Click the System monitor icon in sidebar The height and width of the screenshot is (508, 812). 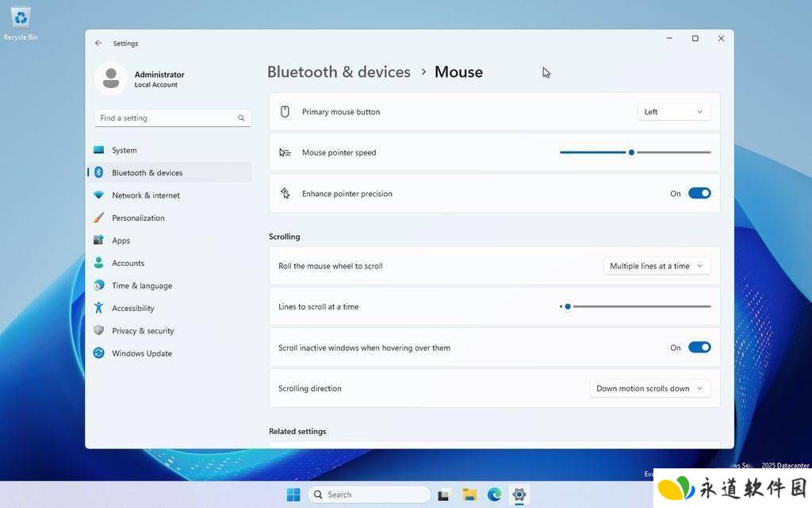click(99, 150)
